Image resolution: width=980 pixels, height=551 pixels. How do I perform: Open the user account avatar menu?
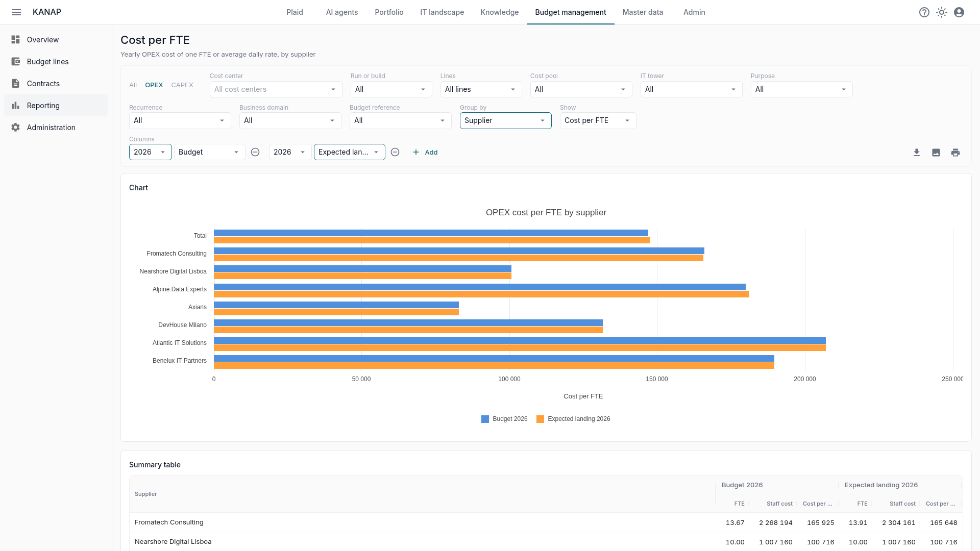[959, 12]
